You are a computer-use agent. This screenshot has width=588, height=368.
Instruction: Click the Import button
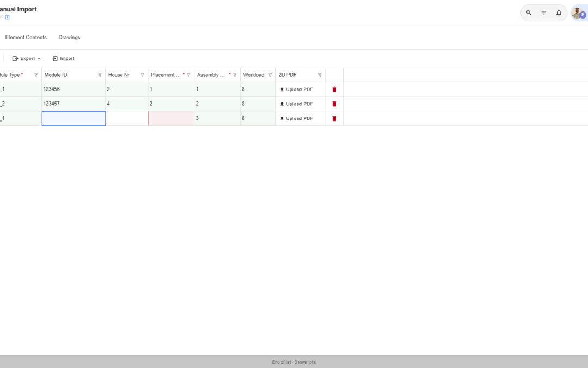pos(63,58)
